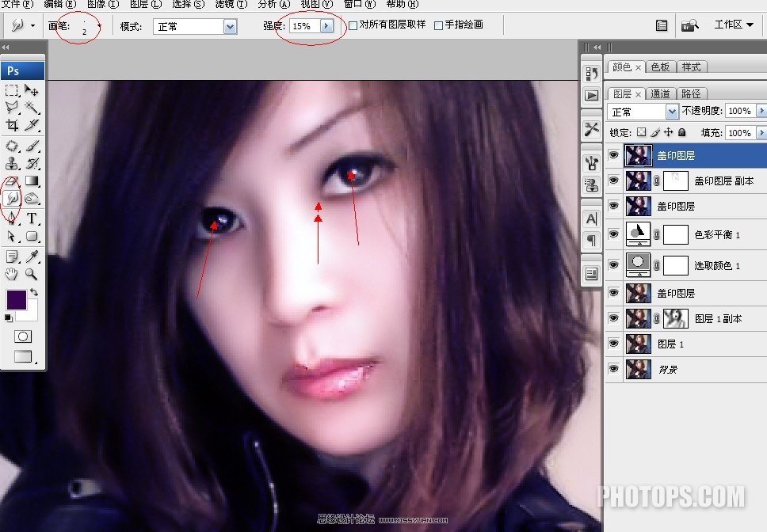The width and height of the screenshot is (767, 532).
Task: Select the Brush tool
Action: click(32, 146)
